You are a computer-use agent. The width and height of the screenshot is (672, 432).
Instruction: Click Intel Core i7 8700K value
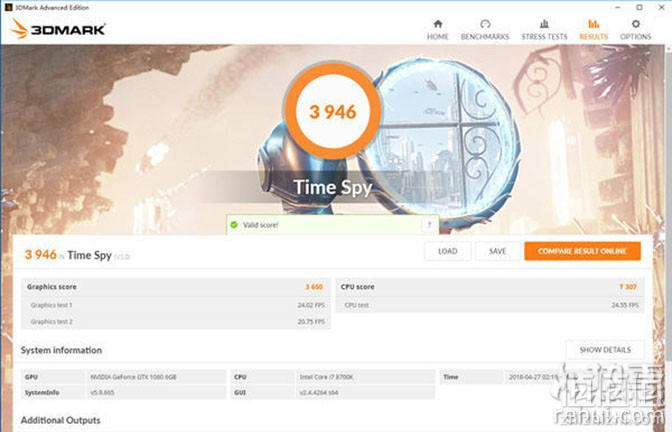tap(327, 377)
